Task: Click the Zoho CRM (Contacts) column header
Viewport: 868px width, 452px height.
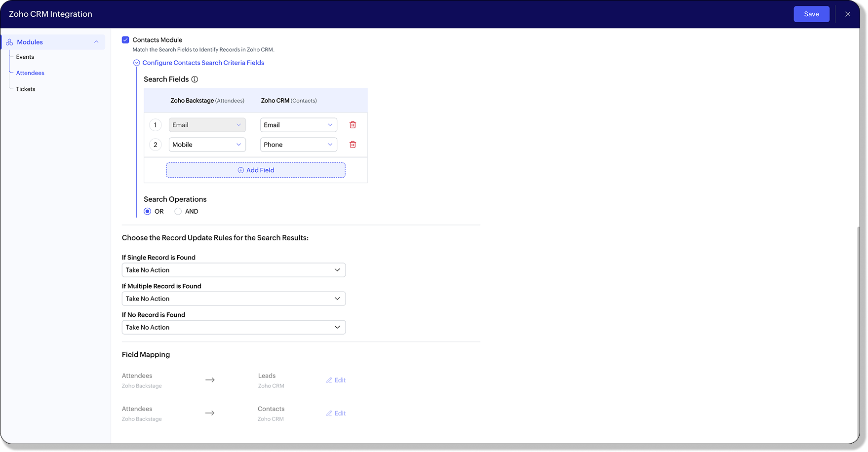Action: point(289,101)
